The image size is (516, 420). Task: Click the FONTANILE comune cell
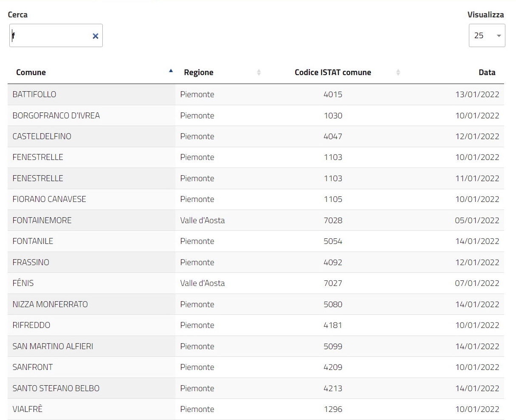(33, 241)
